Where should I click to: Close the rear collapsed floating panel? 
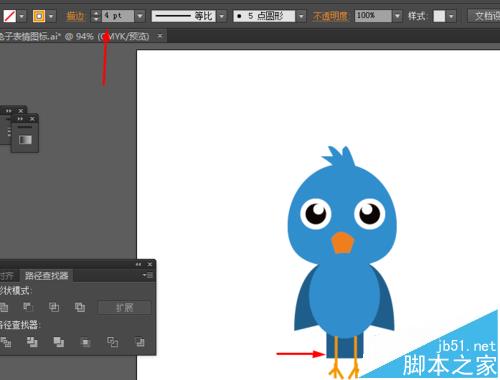pyautogui.click(x=21, y=110)
